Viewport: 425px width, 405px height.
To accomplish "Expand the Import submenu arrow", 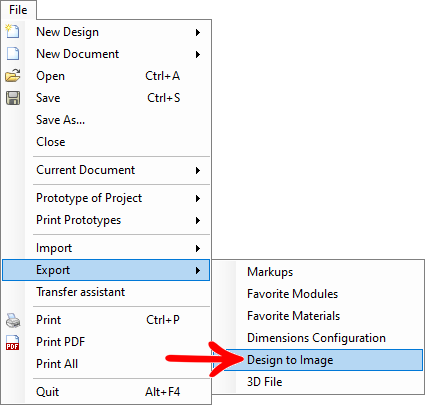I will [x=198, y=248].
